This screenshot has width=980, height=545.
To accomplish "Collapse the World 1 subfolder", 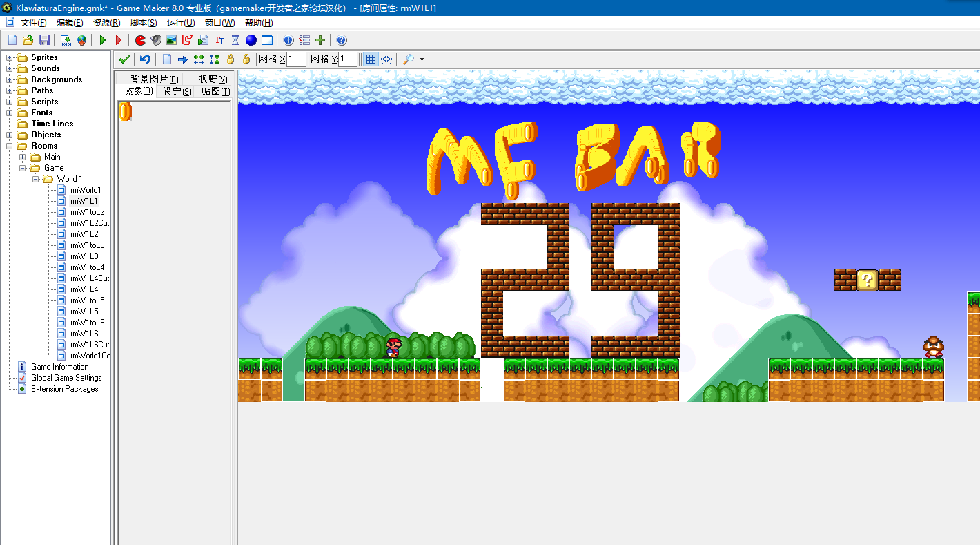I will tap(36, 179).
